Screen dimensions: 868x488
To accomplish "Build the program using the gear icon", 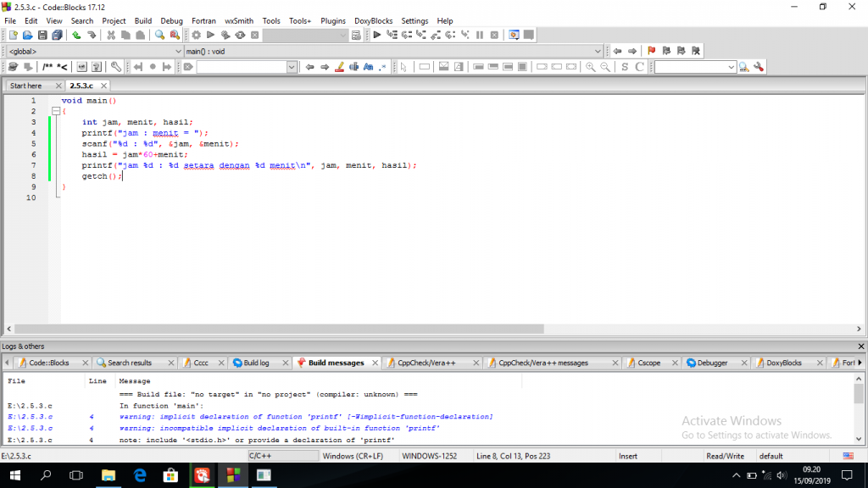I will coord(196,35).
